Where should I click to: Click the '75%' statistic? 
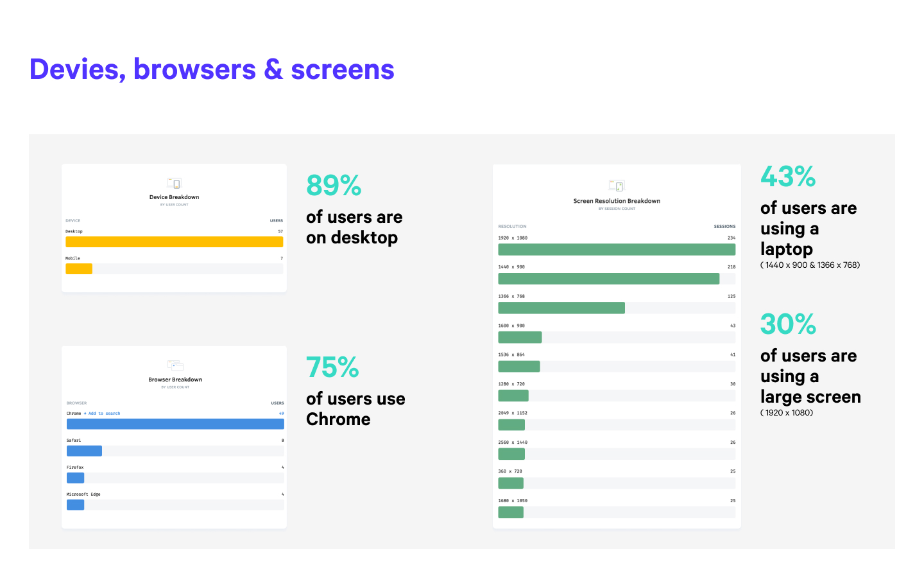332,367
